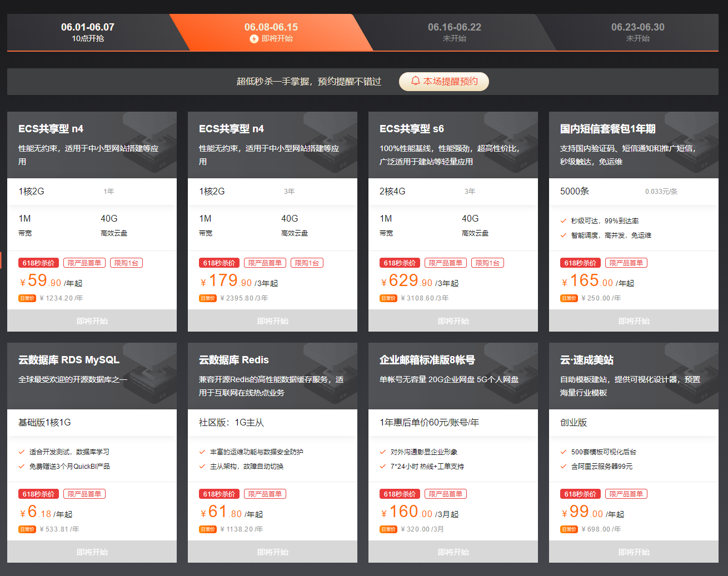Click the ¥59.90 /年起 price
Image resolution: width=728 pixels, height=576 pixels.
51,281
